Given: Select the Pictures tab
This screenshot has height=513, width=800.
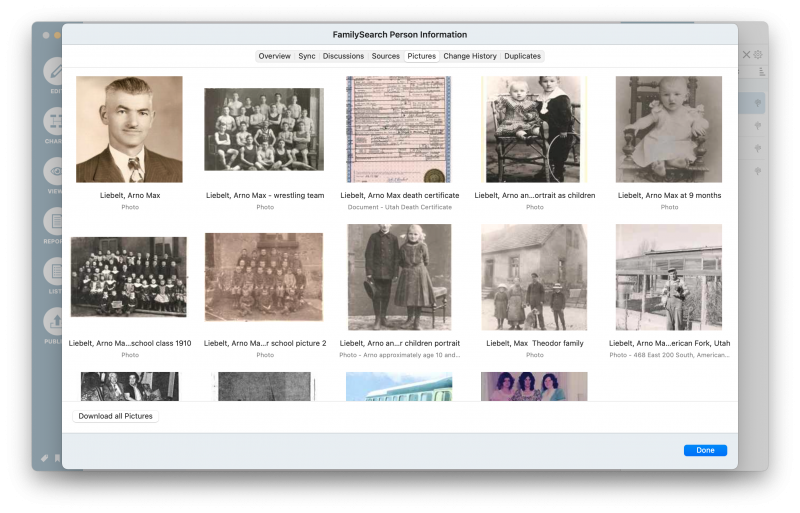Looking at the screenshot, I should pyautogui.click(x=421, y=56).
